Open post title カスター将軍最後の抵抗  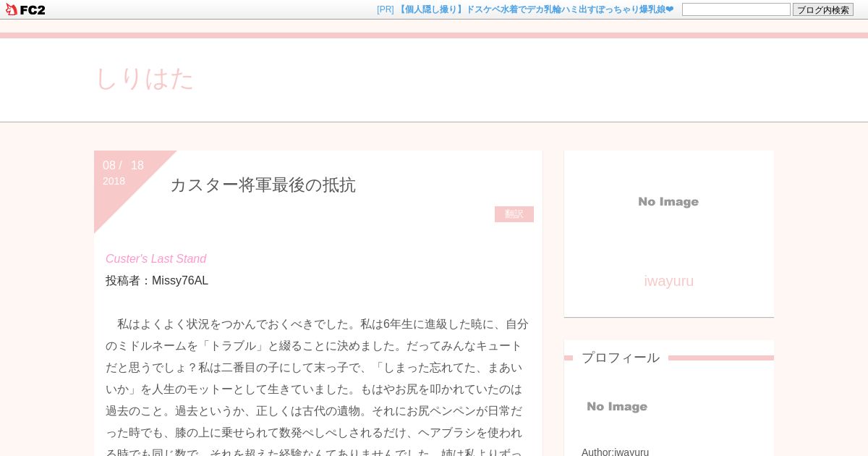(263, 185)
